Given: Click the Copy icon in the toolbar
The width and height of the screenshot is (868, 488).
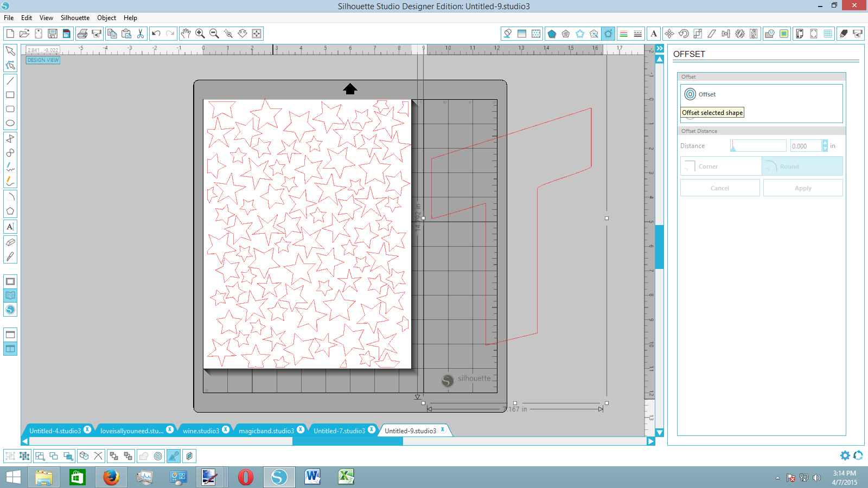Looking at the screenshot, I should click(112, 34).
